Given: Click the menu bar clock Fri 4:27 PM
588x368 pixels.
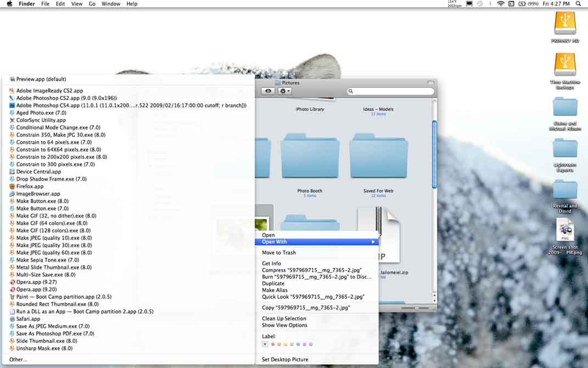Looking at the screenshot, I should [x=556, y=4].
